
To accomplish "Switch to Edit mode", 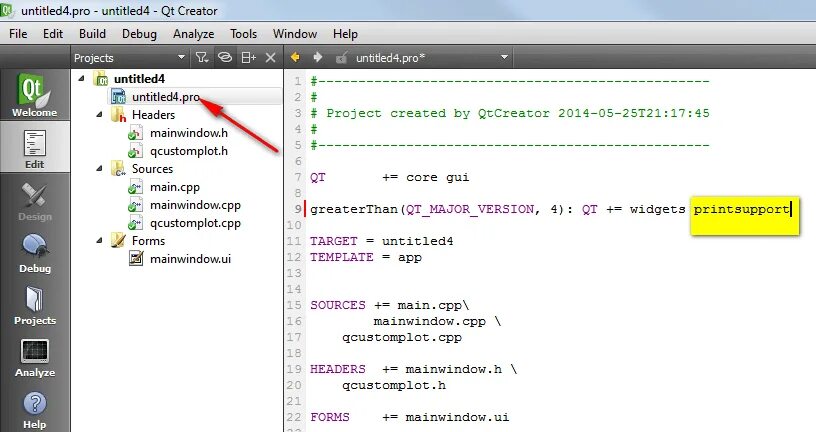I will click(x=35, y=147).
